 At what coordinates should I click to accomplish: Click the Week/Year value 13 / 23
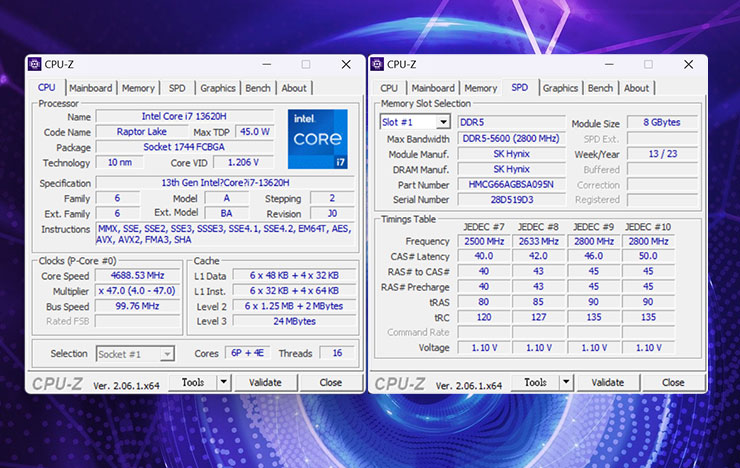[662, 154]
